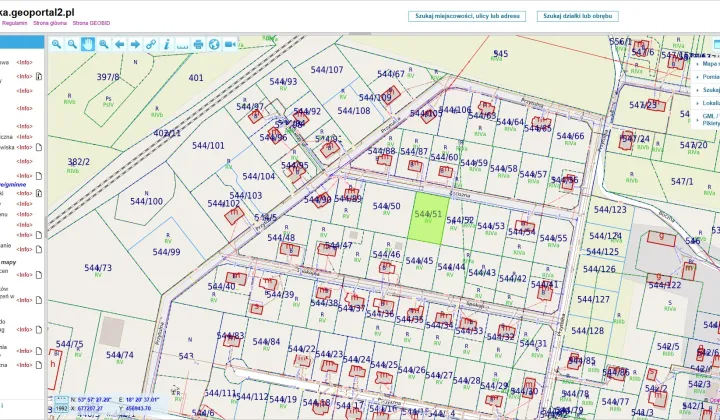Click the video camera toolbar icon
The height and width of the screenshot is (420, 720).
(x=229, y=44)
